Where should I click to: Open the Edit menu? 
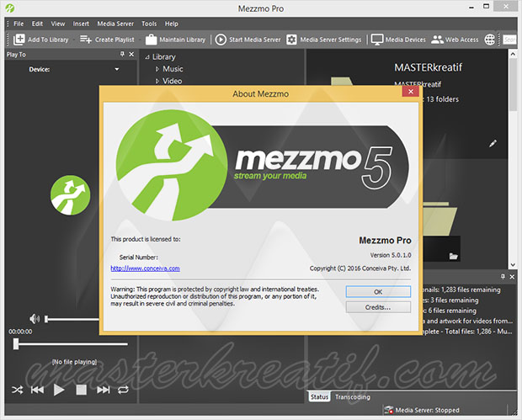click(x=37, y=24)
